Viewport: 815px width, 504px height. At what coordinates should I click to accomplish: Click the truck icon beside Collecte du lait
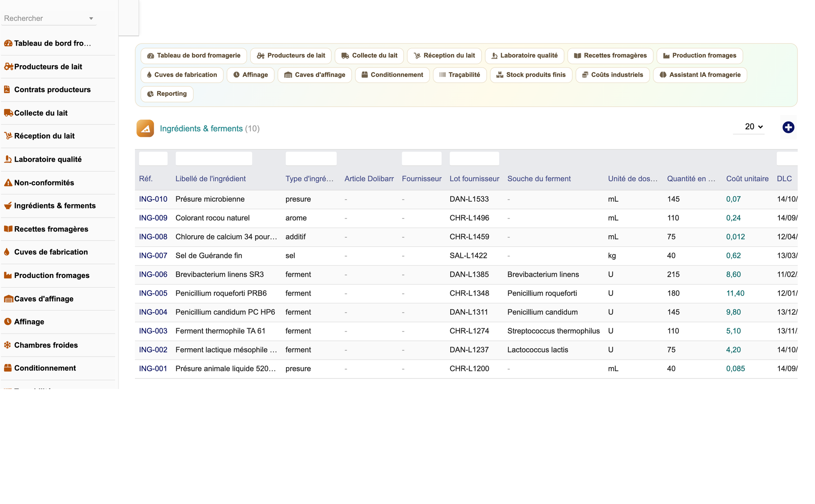pos(8,113)
